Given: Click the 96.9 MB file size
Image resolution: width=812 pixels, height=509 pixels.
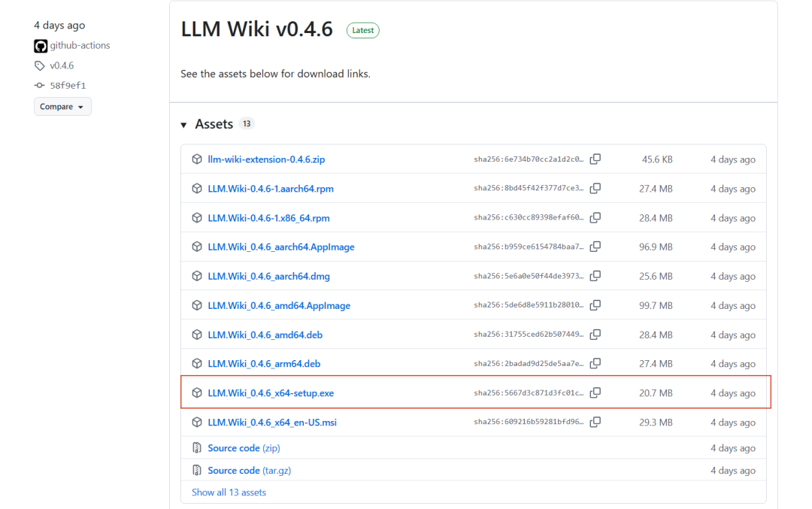Looking at the screenshot, I should tap(656, 247).
